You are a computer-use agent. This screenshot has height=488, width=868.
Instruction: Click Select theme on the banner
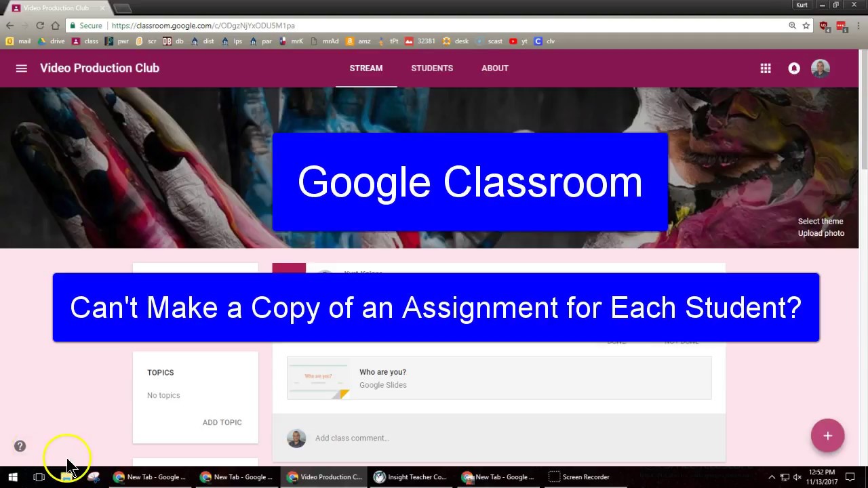click(821, 221)
